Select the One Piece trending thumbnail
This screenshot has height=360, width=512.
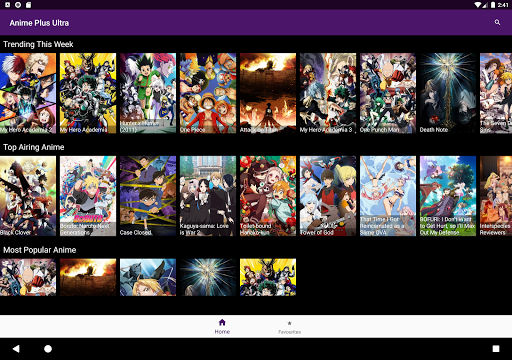pos(208,93)
